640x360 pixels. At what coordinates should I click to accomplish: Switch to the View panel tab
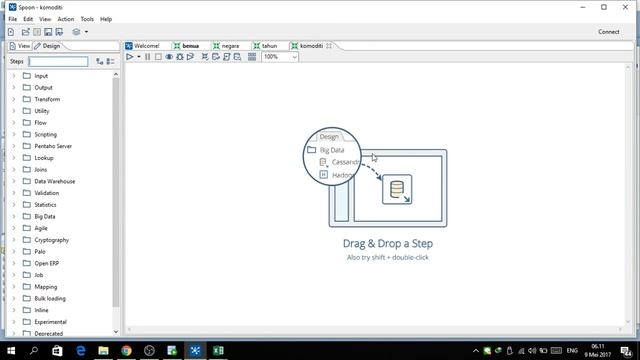[x=20, y=46]
